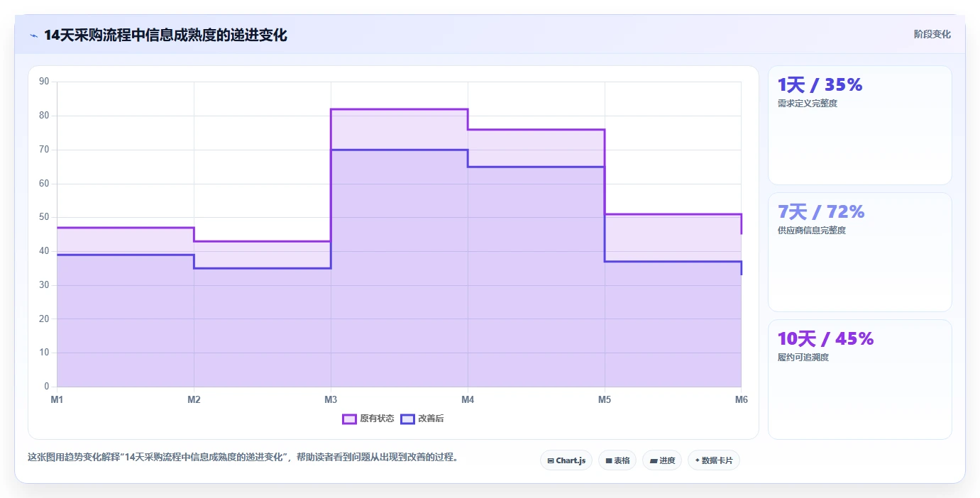Click the description sentence below the chart

pos(244,457)
